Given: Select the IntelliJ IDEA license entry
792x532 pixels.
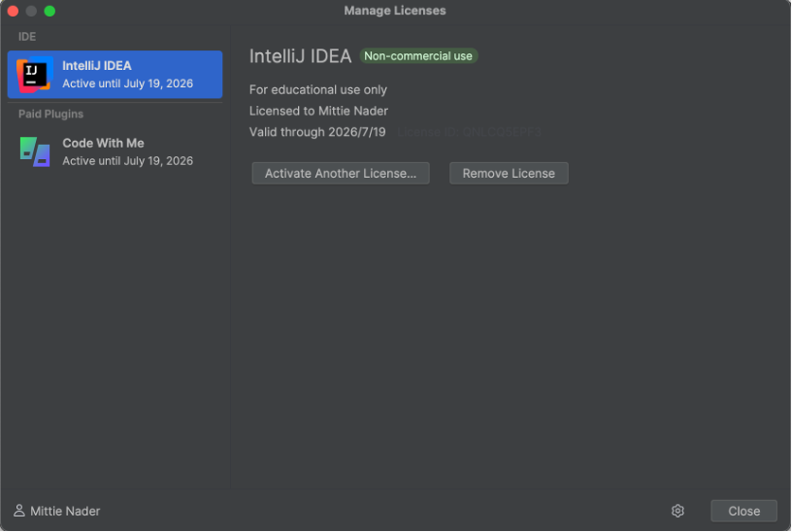Looking at the screenshot, I should pos(126,75).
